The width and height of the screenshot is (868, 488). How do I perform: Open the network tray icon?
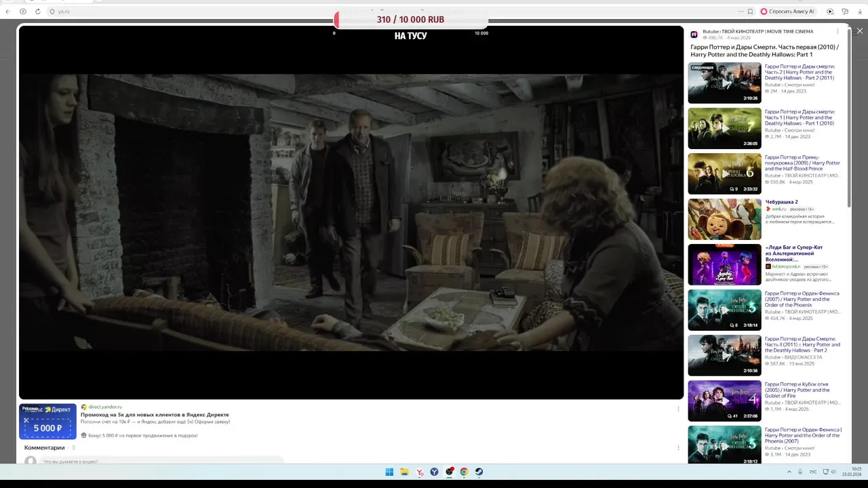pyautogui.click(x=825, y=472)
